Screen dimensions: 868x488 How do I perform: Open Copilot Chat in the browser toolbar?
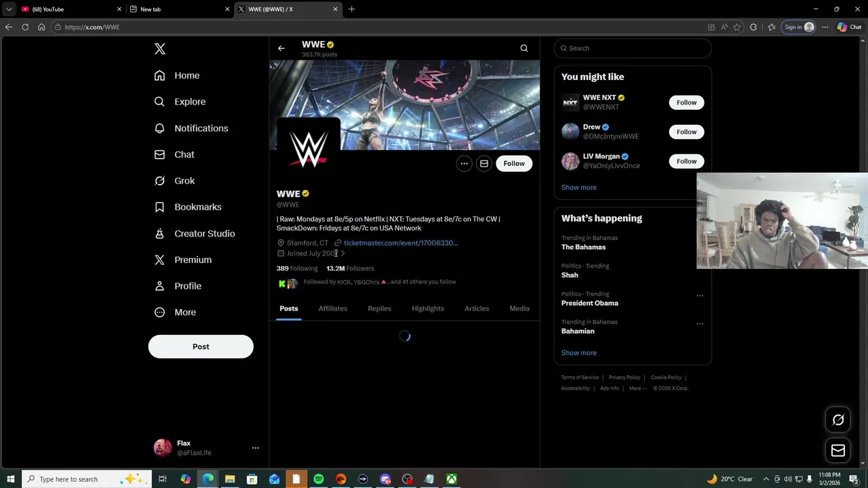click(849, 27)
